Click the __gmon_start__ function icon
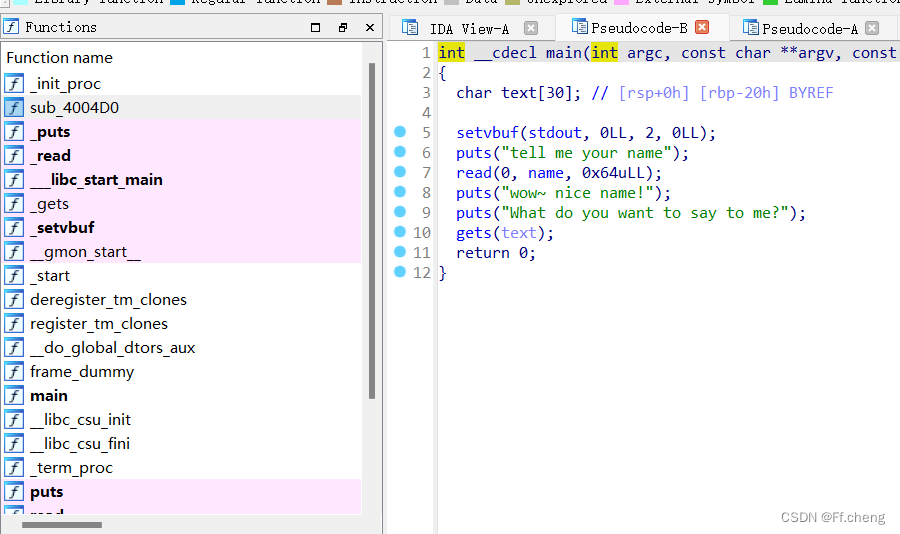The height and width of the screenshot is (534, 900). (x=14, y=252)
